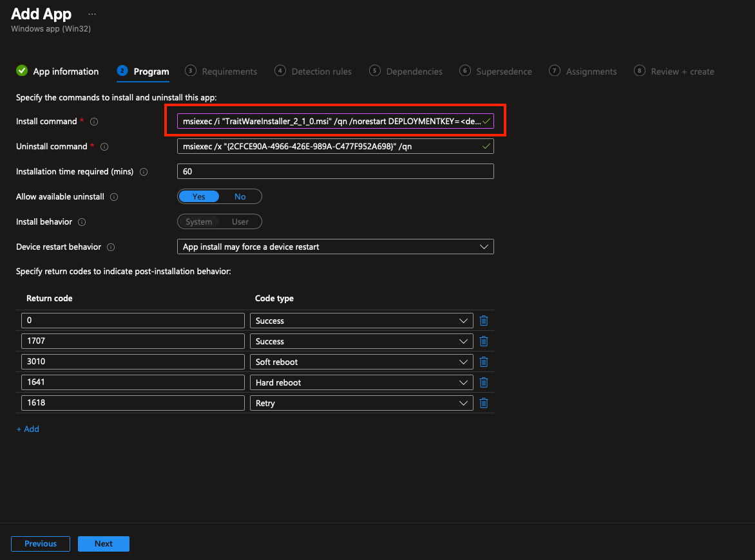Open the ellipsis menu beside Add App
The image size is (755, 560).
pos(92,14)
